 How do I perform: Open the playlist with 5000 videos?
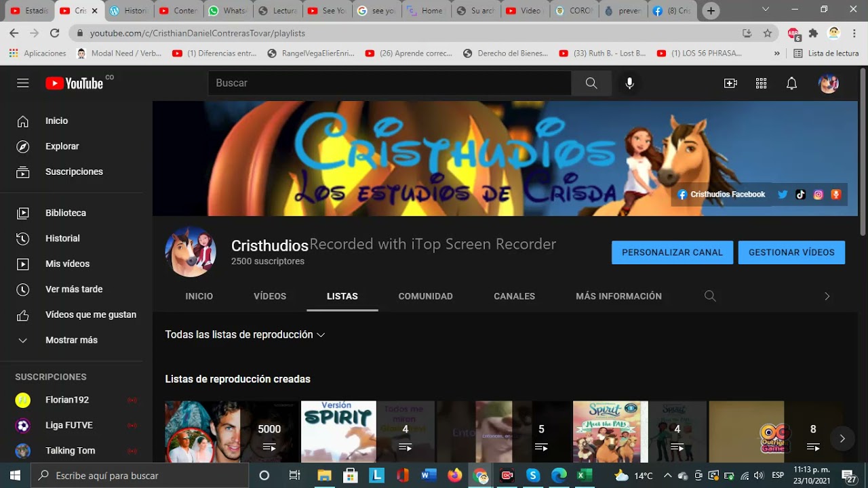(x=233, y=432)
